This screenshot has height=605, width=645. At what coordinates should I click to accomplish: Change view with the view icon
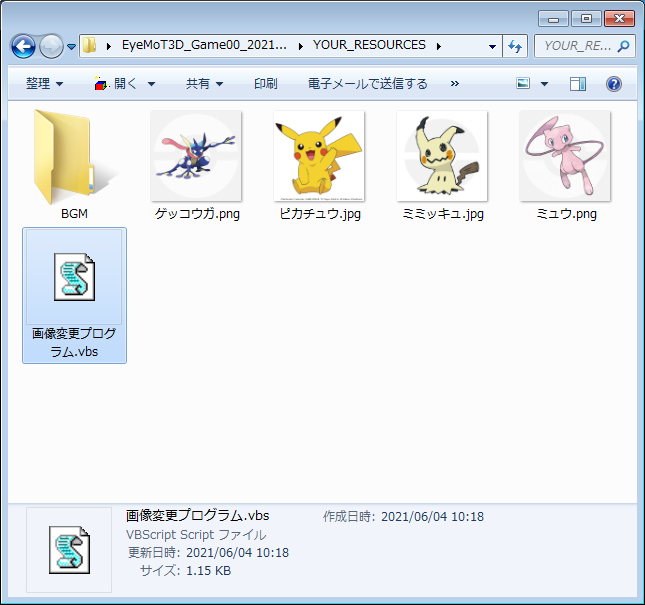[x=523, y=83]
